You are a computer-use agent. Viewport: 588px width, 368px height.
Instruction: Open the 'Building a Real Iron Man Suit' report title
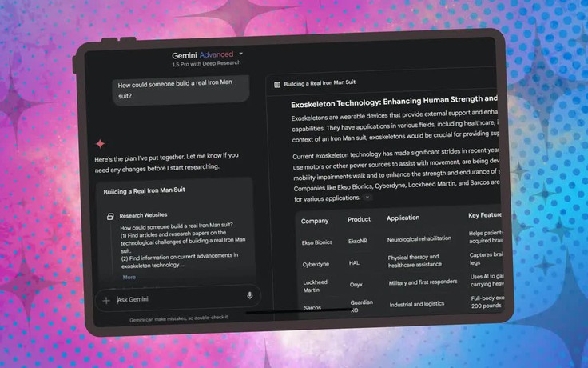[318, 84]
